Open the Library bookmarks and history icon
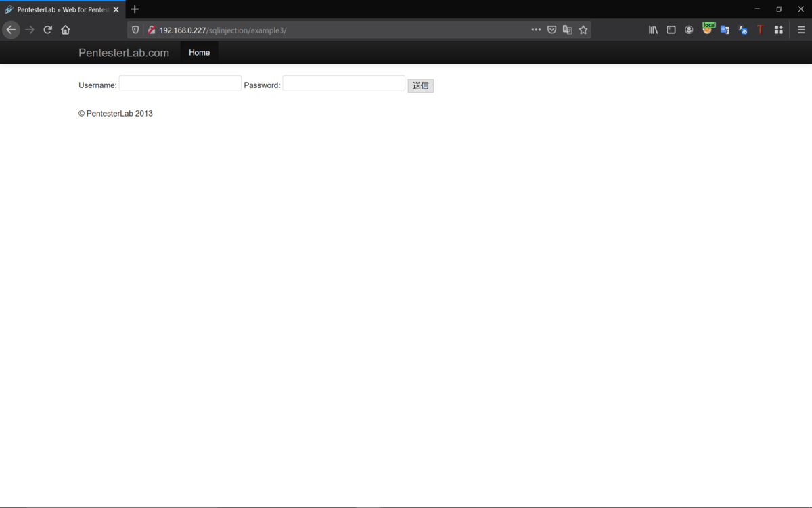The image size is (812, 508). 653,30
